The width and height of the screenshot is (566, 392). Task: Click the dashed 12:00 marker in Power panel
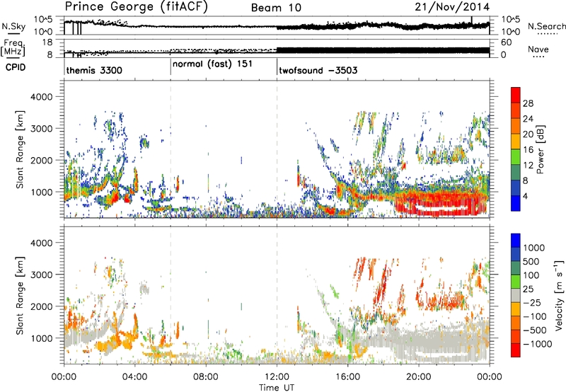point(277,149)
